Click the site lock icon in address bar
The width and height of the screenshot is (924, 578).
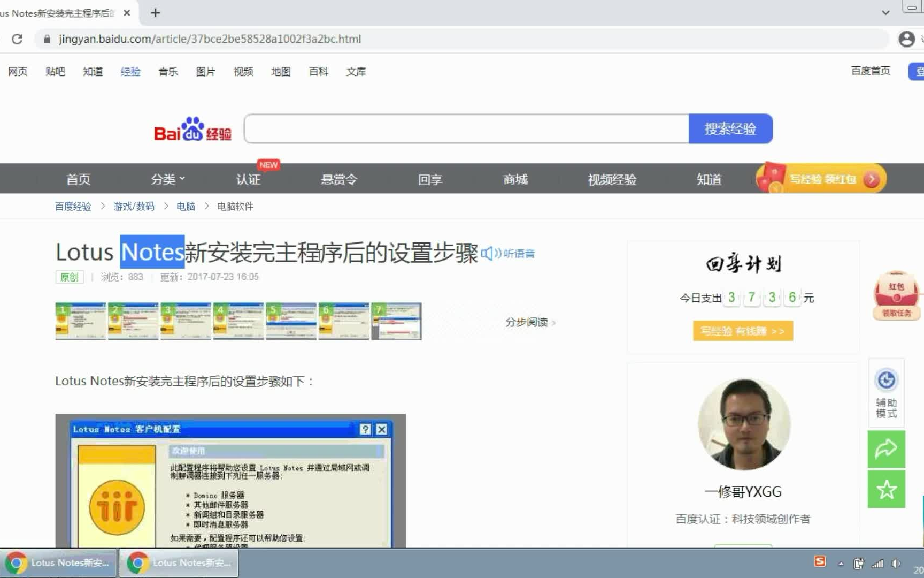pyautogui.click(x=47, y=39)
